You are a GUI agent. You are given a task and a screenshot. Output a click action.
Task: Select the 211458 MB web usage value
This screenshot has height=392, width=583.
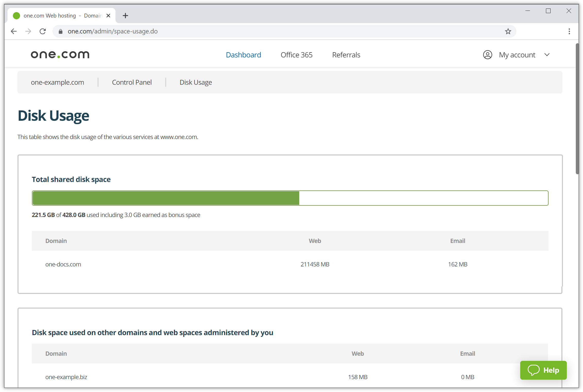[315, 264]
